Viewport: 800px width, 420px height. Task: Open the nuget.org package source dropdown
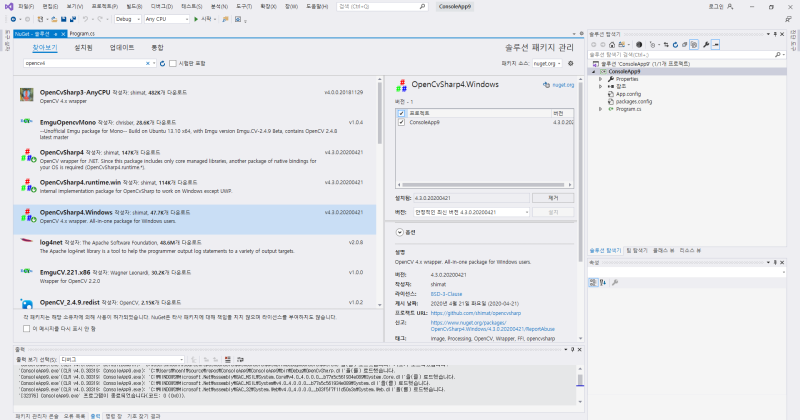[547, 64]
